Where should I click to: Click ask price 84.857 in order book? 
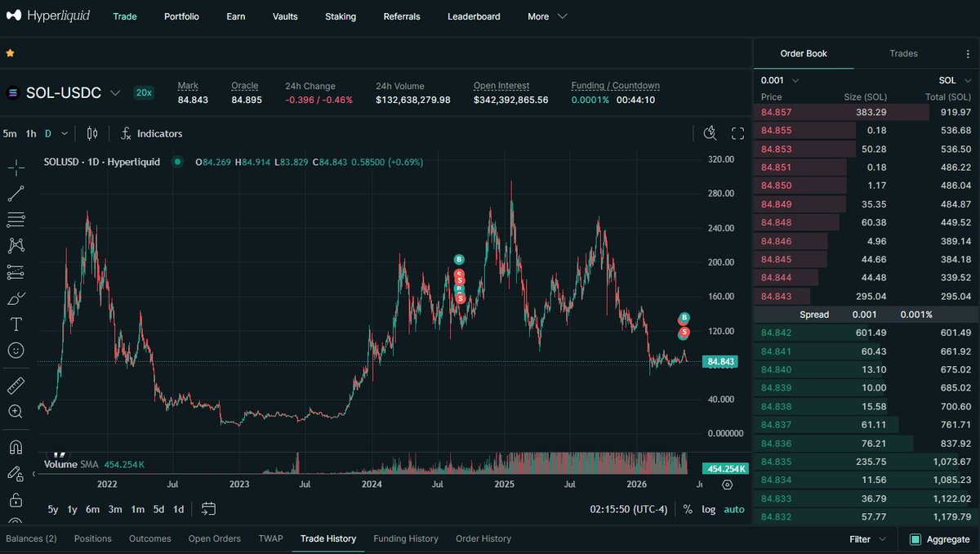point(776,112)
